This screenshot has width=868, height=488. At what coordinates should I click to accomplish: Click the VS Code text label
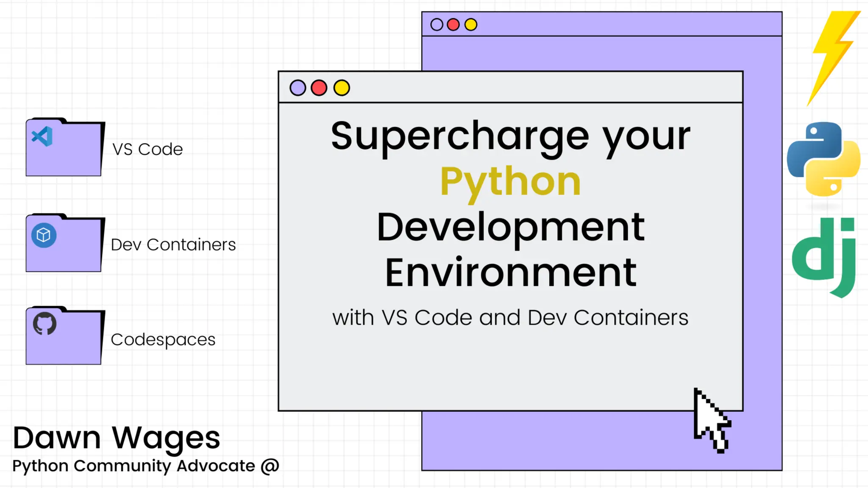click(x=147, y=150)
